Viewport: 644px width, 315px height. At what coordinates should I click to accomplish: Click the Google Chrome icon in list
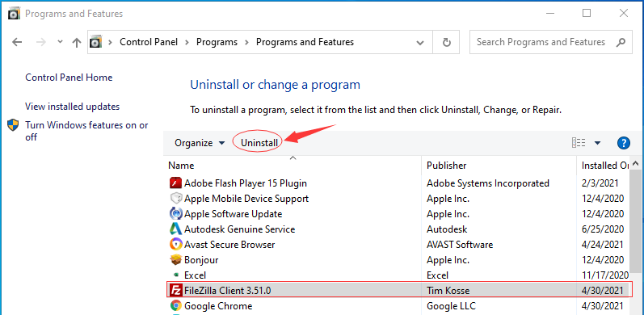pos(176,306)
